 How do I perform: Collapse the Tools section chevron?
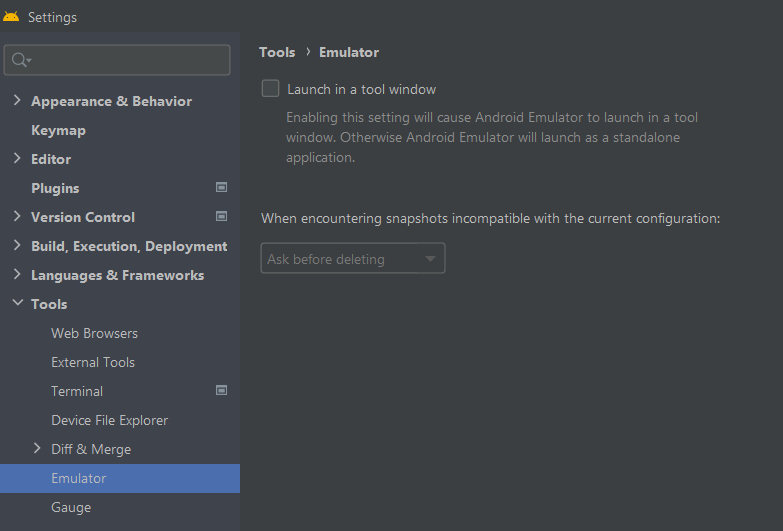(x=17, y=303)
